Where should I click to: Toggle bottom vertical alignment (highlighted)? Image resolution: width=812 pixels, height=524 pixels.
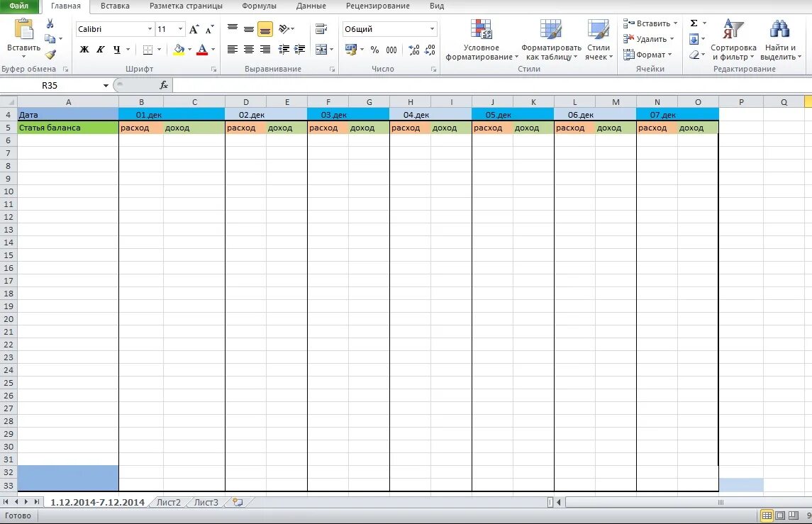pos(265,30)
